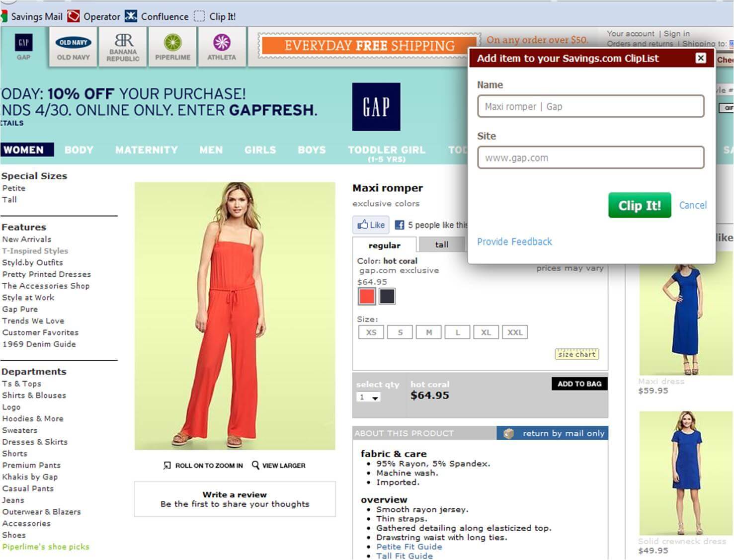
Task: Close the Savings.com ClipList dialog
Action: click(x=701, y=58)
